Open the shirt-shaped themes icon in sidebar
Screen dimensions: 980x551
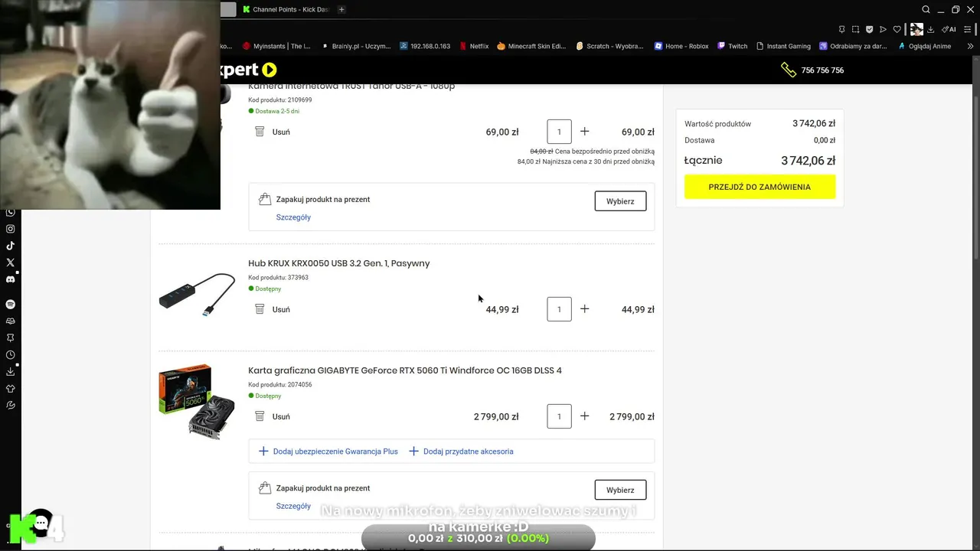click(11, 389)
